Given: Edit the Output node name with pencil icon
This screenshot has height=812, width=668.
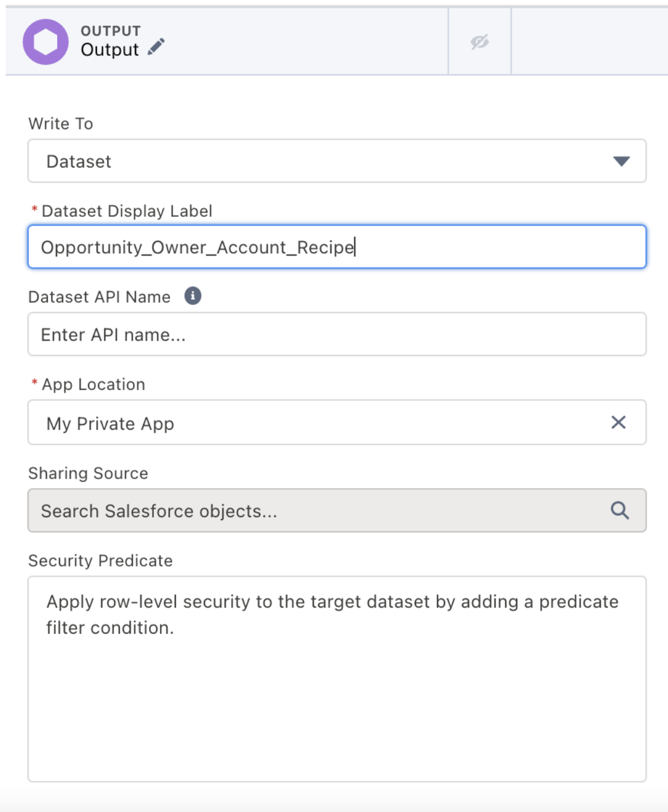Looking at the screenshot, I should [x=156, y=47].
